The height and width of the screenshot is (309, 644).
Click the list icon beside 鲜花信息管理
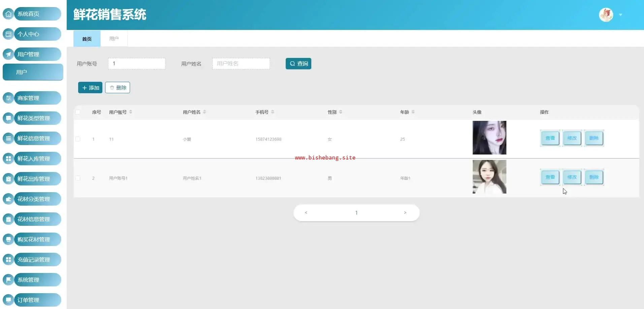8,138
